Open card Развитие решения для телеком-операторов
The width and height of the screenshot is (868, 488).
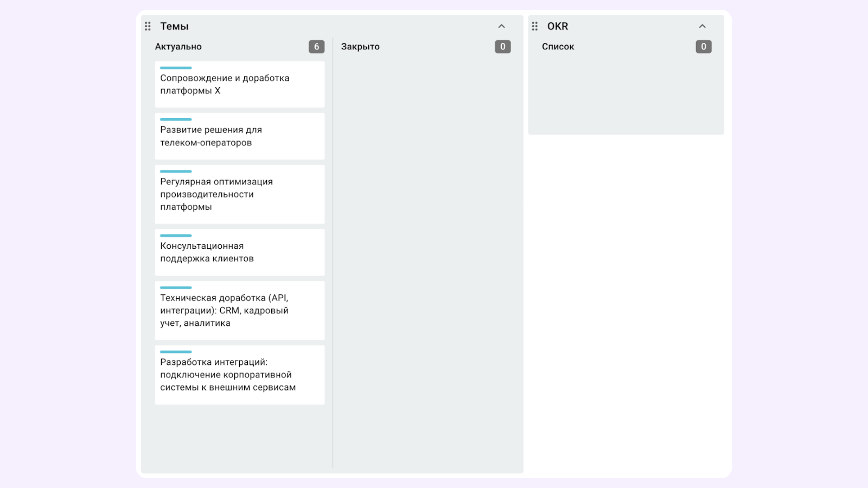point(239,137)
